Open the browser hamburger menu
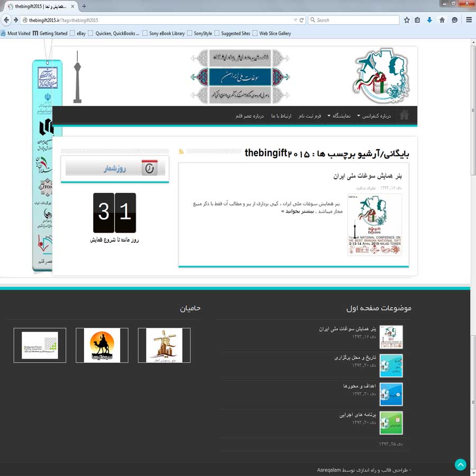The image size is (476, 476). pos(469,20)
